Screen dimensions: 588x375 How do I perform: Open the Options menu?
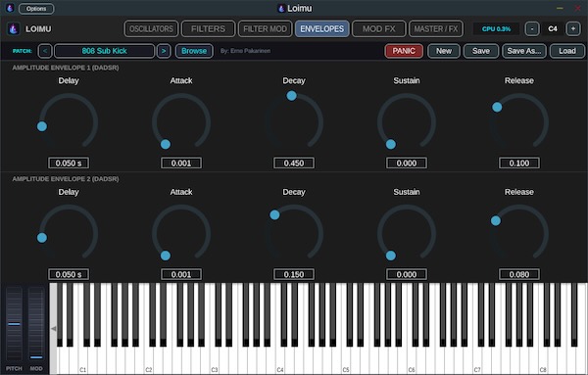[x=36, y=8]
